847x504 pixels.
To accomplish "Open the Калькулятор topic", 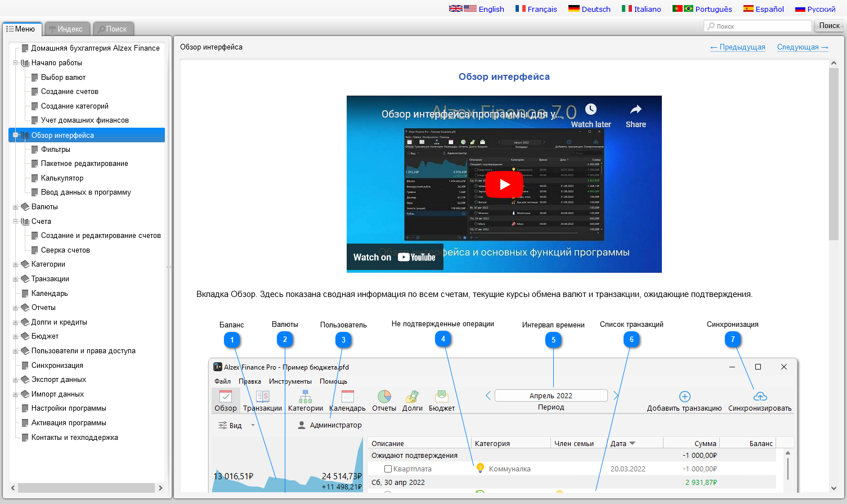I will point(62,178).
